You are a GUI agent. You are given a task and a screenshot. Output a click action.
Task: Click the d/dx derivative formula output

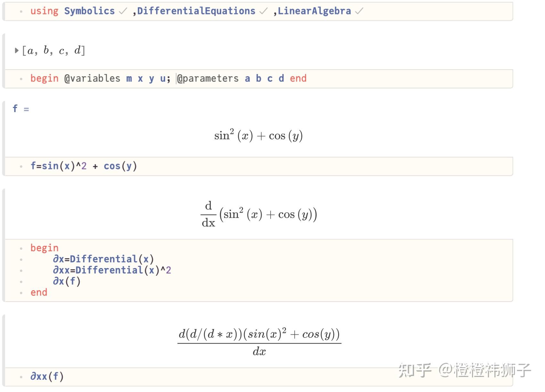[259, 214]
